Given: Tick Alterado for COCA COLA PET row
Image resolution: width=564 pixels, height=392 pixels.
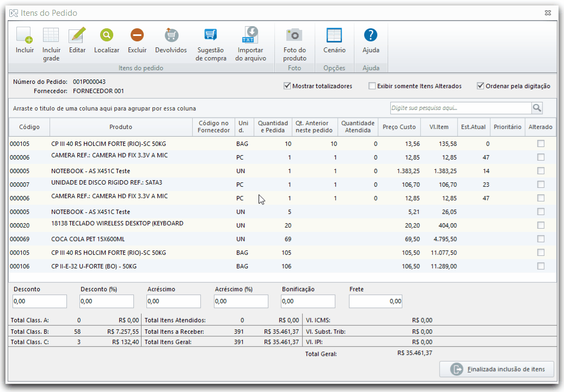Looking at the screenshot, I should 541,239.
